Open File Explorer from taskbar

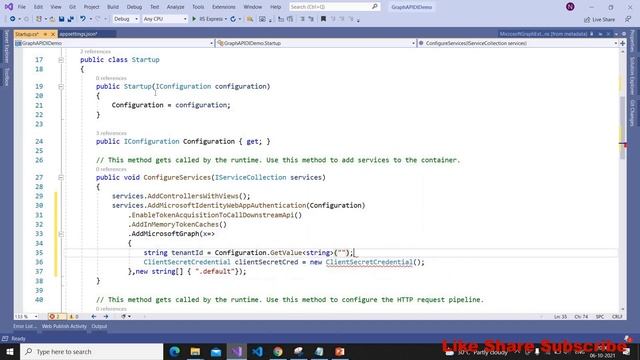(195, 351)
